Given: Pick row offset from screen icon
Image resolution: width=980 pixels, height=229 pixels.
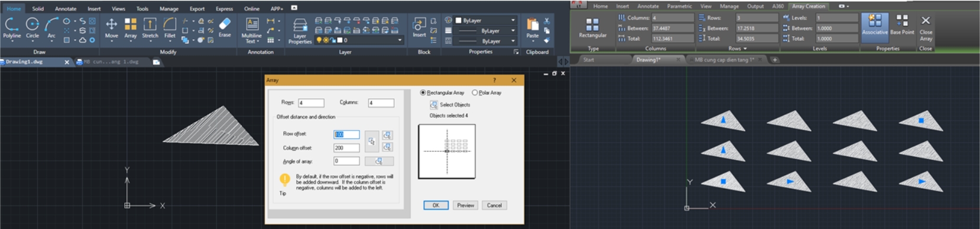Looking at the screenshot, I should (387, 135).
